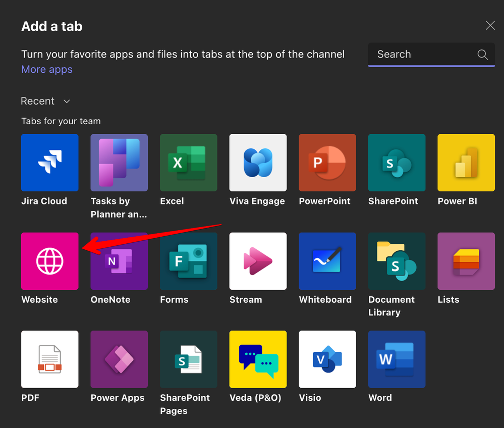Expand the Recent dropdown
Screen dimensions: 504x428
coord(45,101)
